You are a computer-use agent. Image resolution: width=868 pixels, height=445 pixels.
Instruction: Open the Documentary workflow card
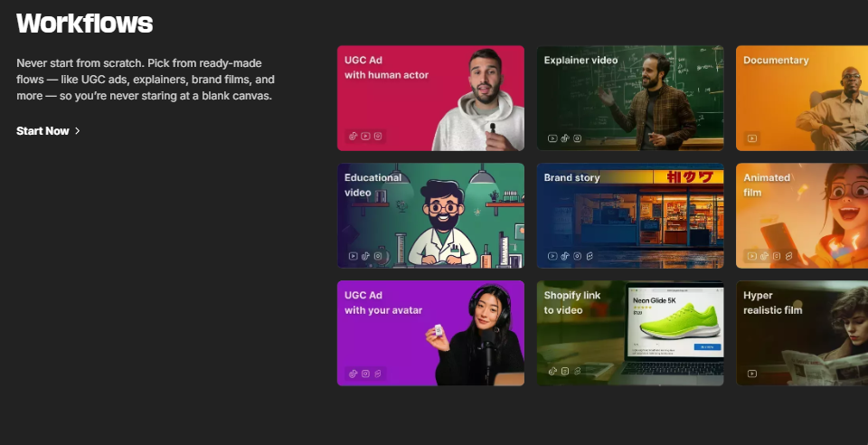(801, 98)
